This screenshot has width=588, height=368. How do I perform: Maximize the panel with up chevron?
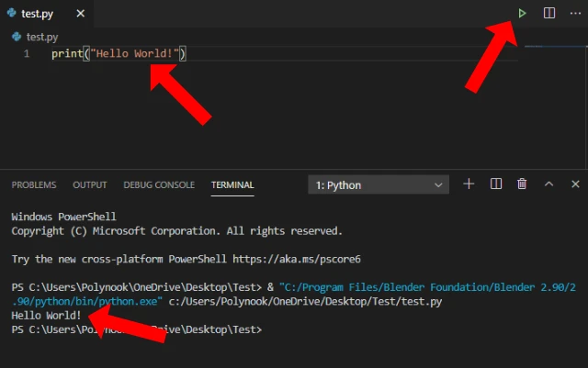[x=548, y=184]
